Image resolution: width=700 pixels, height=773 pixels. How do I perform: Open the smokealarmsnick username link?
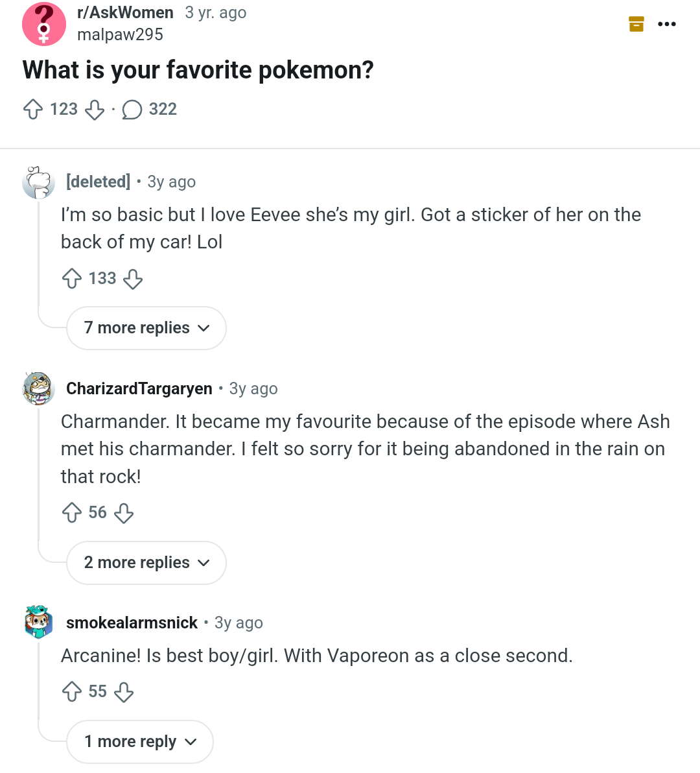pyautogui.click(x=132, y=623)
